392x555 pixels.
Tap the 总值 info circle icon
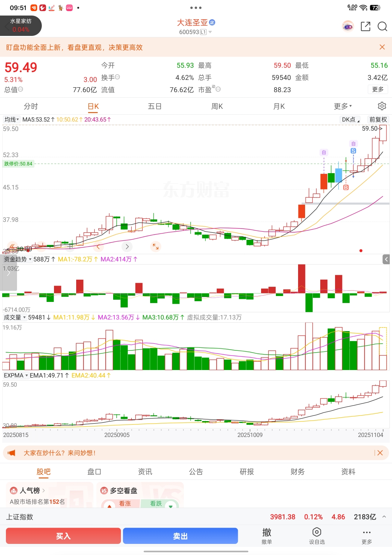pyautogui.click(x=20, y=89)
